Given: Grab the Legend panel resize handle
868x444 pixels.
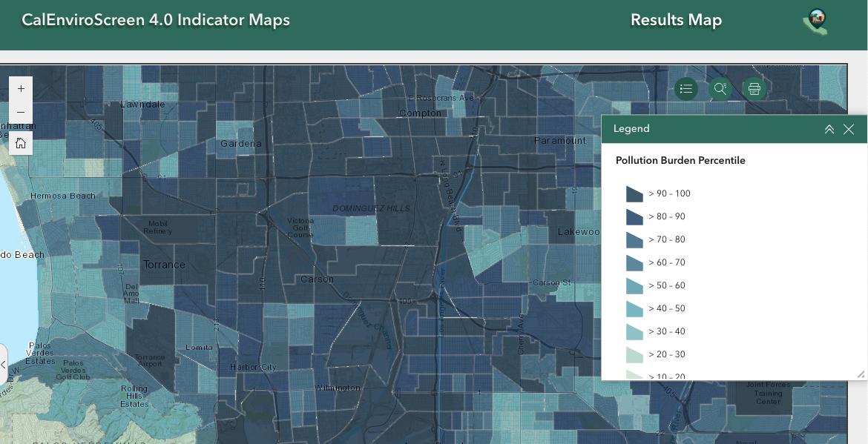Looking at the screenshot, I should (x=861, y=374).
